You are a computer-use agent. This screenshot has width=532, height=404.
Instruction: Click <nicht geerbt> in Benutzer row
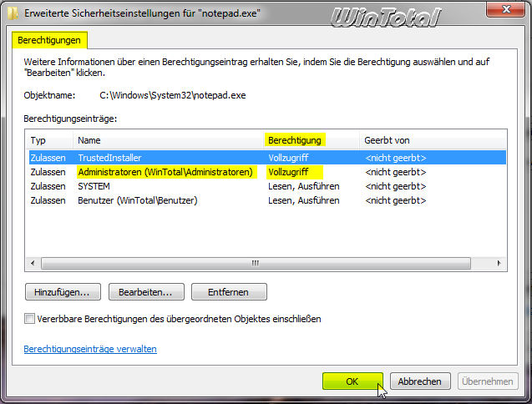point(396,200)
